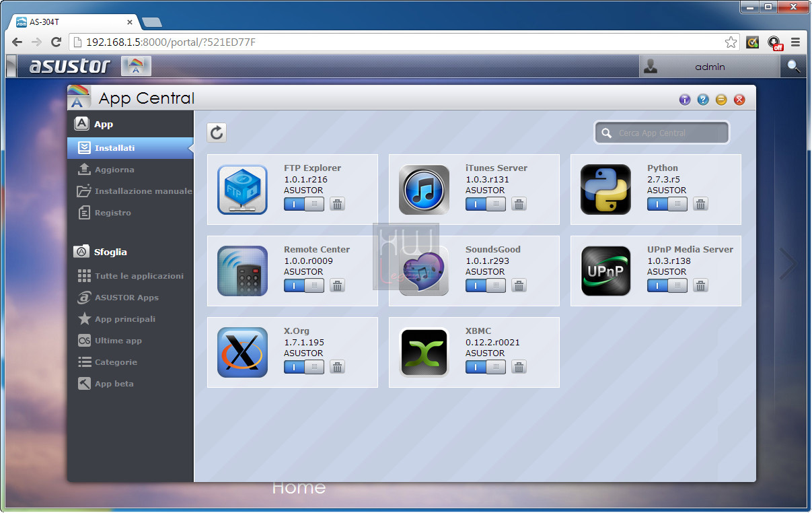Open the ASUSTOR desktop search magnifier

[794, 66]
